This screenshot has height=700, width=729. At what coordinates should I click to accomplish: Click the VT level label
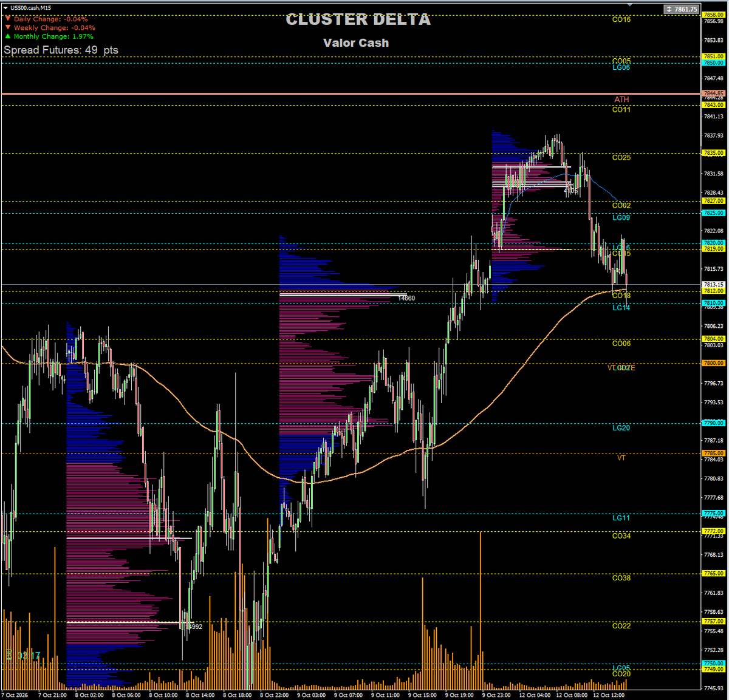(621, 458)
